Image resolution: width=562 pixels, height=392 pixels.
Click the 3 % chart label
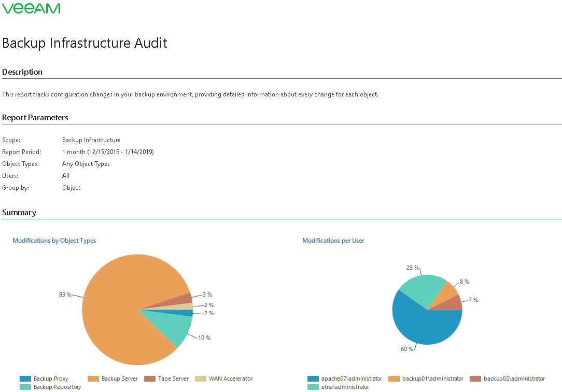(207, 295)
